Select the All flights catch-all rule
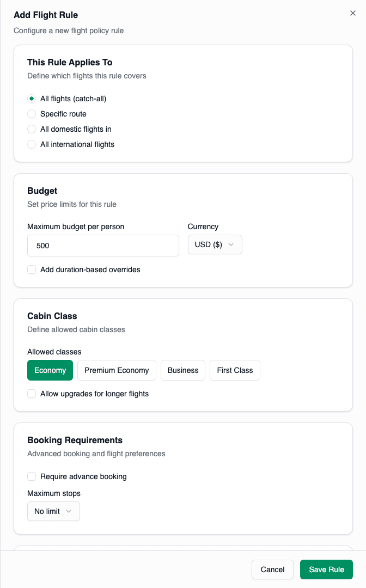The height and width of the screenshot is (588, 366). [x=32, y=99]
